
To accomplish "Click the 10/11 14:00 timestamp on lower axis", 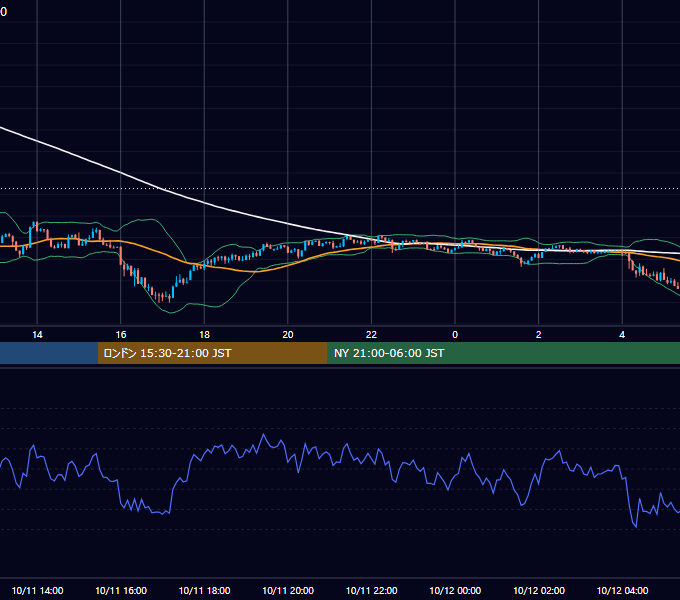I will pyautogui.click(x=37, y=590).
